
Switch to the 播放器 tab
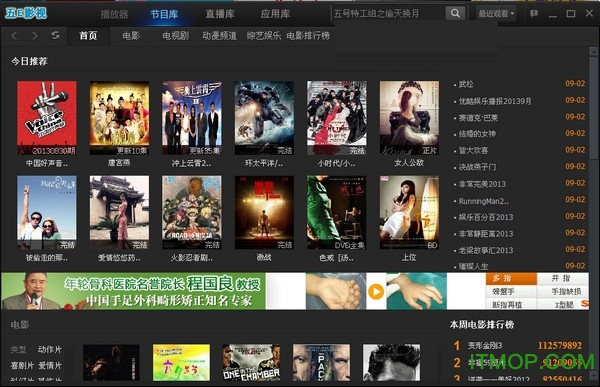pyautogui.click(x=114, y=14)
